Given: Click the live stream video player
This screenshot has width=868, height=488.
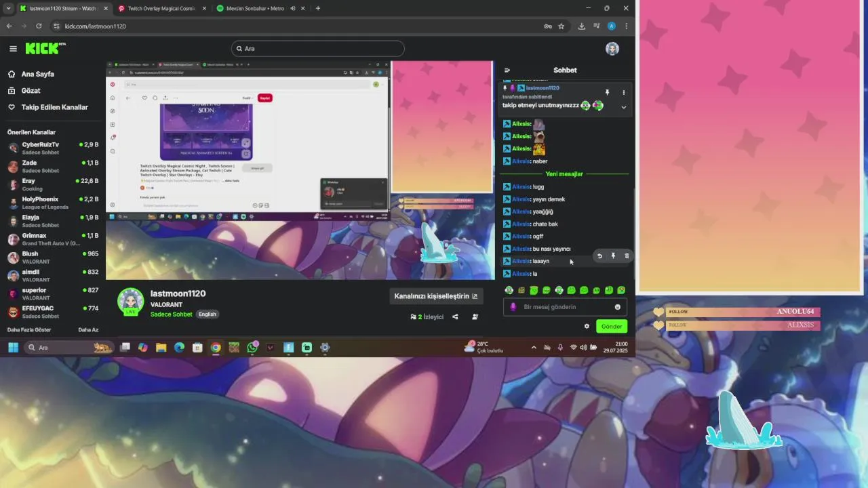Looking at the screenshot, I should (300, 170).
